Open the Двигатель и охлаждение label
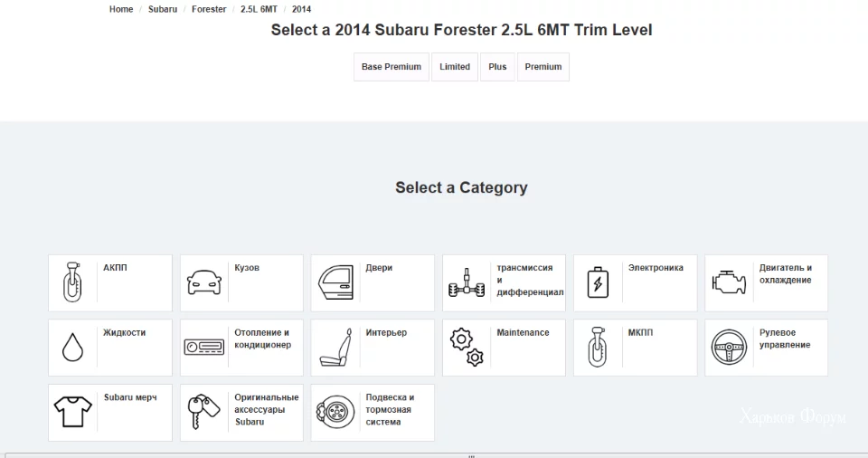The height and width of the screenshot is (458, 868). click(x=786, y=274)
